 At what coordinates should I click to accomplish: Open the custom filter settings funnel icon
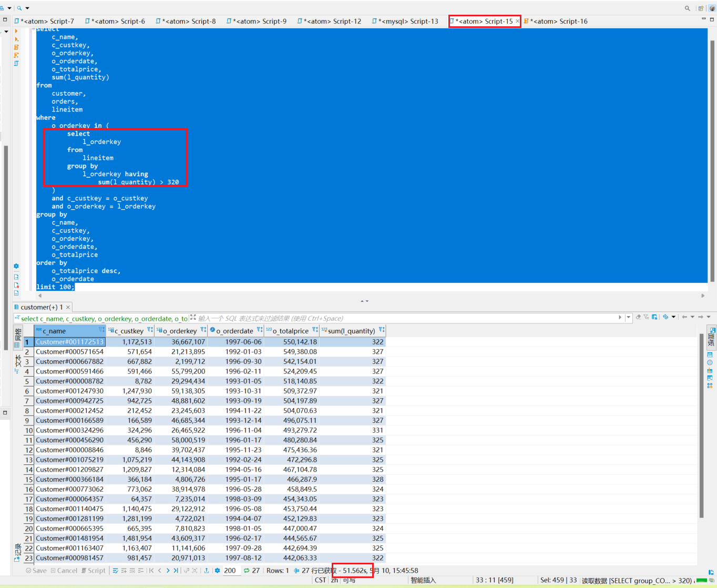point(646,317)
